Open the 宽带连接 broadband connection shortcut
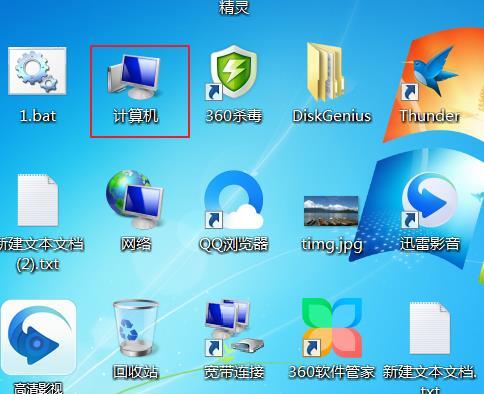 [234, 328]
